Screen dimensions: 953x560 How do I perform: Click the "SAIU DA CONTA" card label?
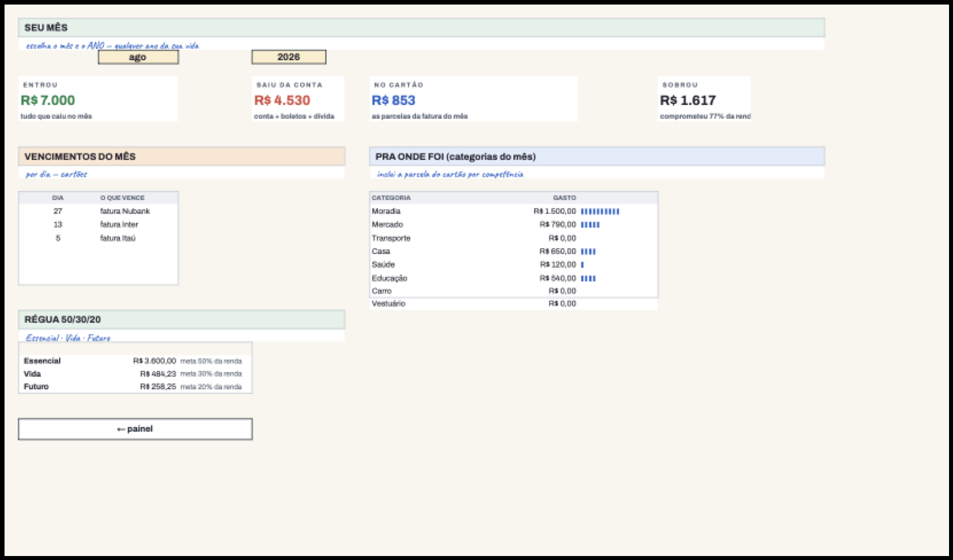tap(289, 85)
